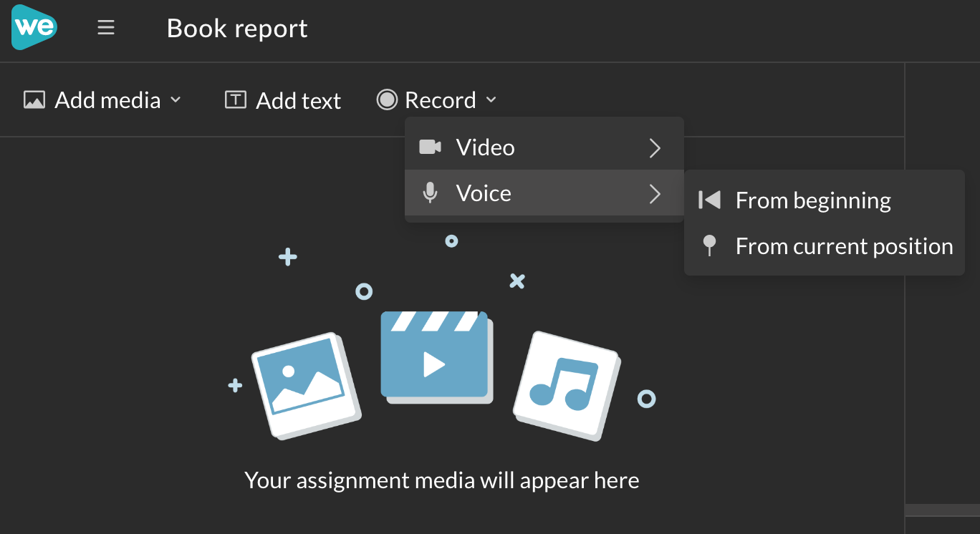The image size is (980, 534).
Task: Click the pin icon beside From current position
Action: click(x=708, y=246)
